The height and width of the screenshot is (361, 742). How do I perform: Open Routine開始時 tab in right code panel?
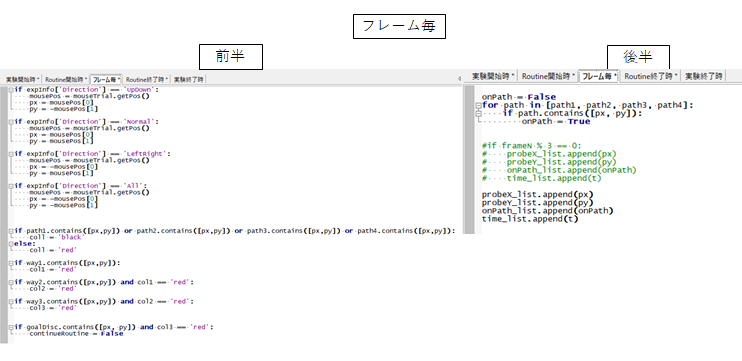tap(548, 76)
